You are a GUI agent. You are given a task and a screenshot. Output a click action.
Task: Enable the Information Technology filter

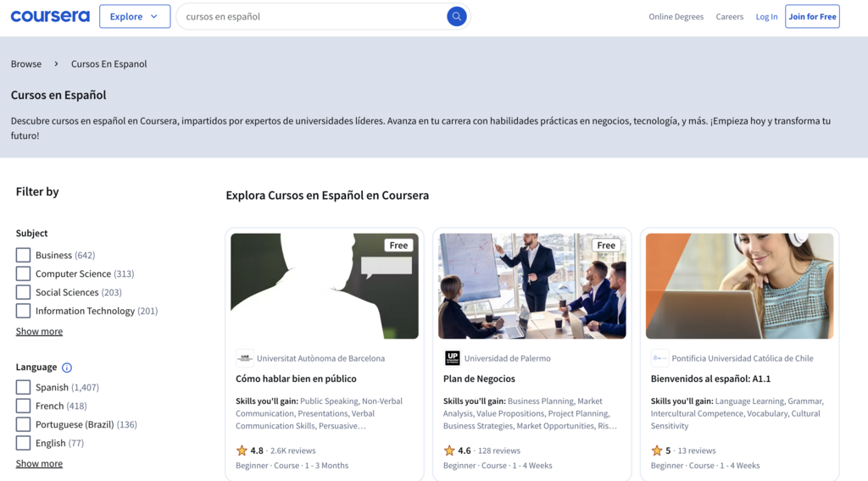point(23,311)
